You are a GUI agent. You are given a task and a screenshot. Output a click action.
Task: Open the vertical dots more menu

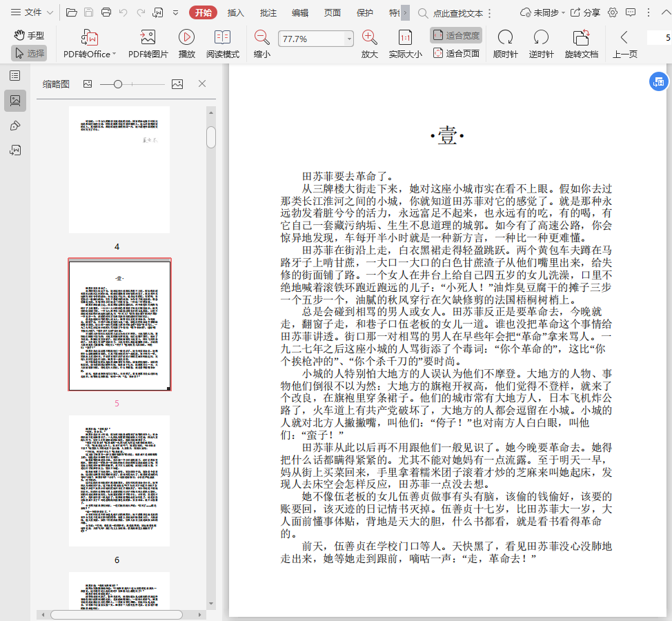(649, 13)
